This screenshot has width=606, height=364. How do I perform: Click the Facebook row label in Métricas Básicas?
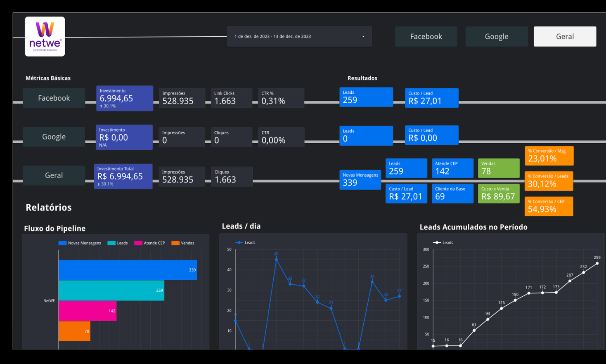coord(54,98)
